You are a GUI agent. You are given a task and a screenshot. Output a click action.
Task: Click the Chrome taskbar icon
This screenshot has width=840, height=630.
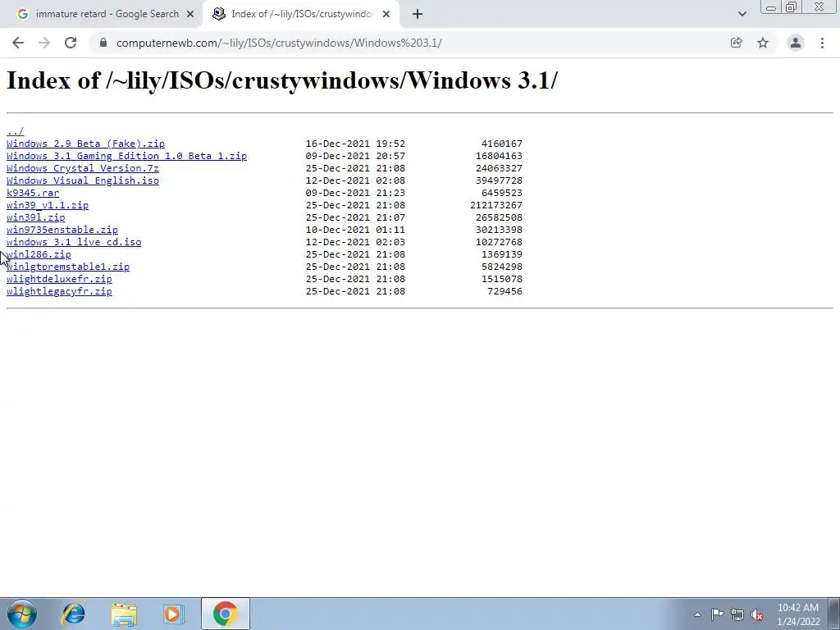(x=225, y=614)
